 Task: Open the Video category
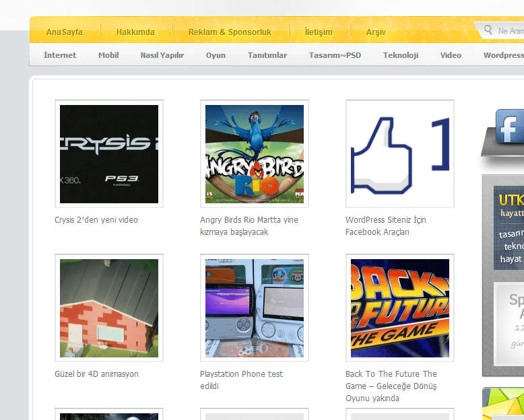click(x=451, y=55)
